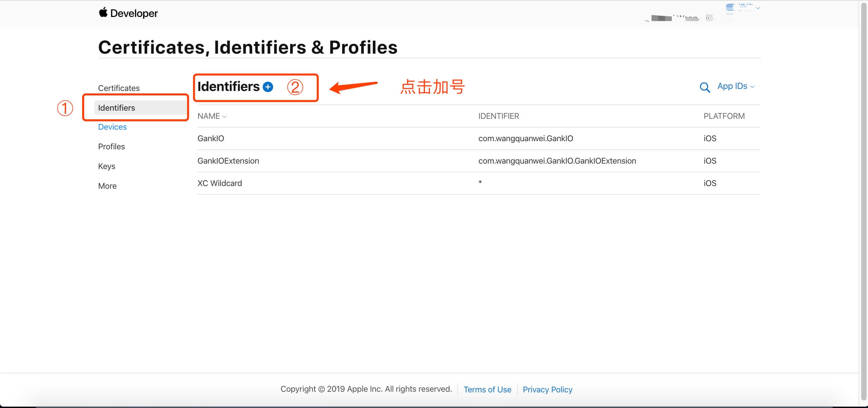This screenshot has height=408, width=868.
Task: Open the XC Wildcard identifier row
Action: [478, 183]
